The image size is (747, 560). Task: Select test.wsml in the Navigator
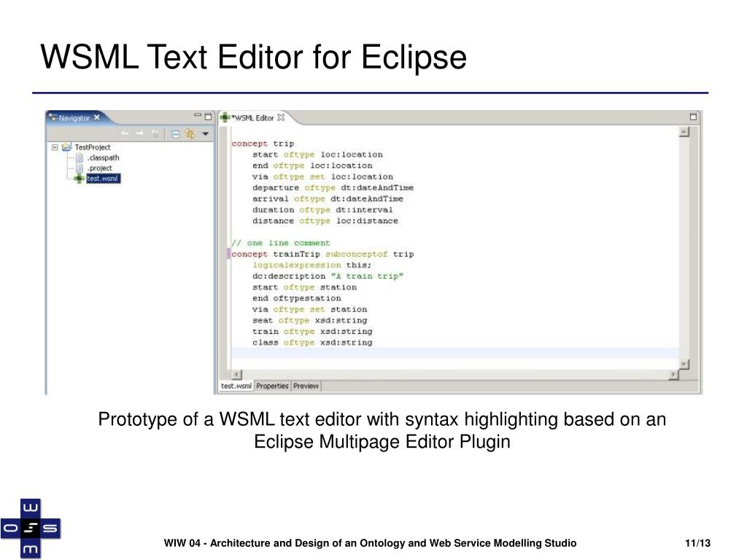point(103,179)
